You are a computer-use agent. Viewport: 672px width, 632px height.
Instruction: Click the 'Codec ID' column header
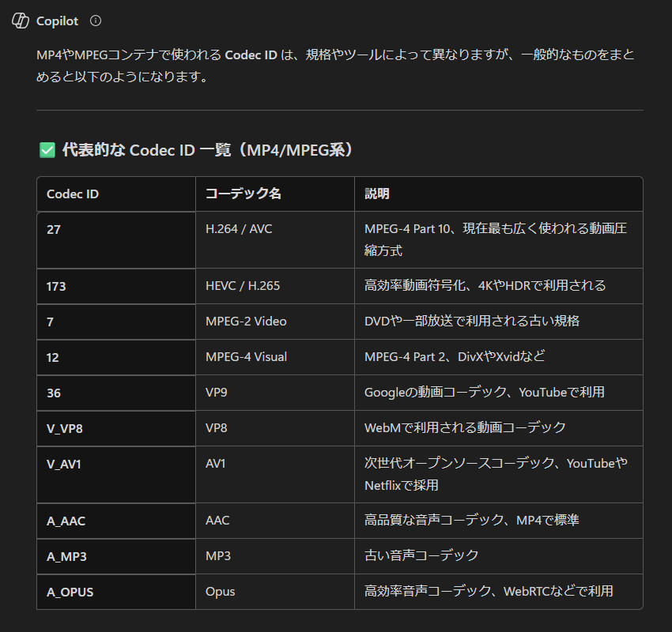(116, 194)
